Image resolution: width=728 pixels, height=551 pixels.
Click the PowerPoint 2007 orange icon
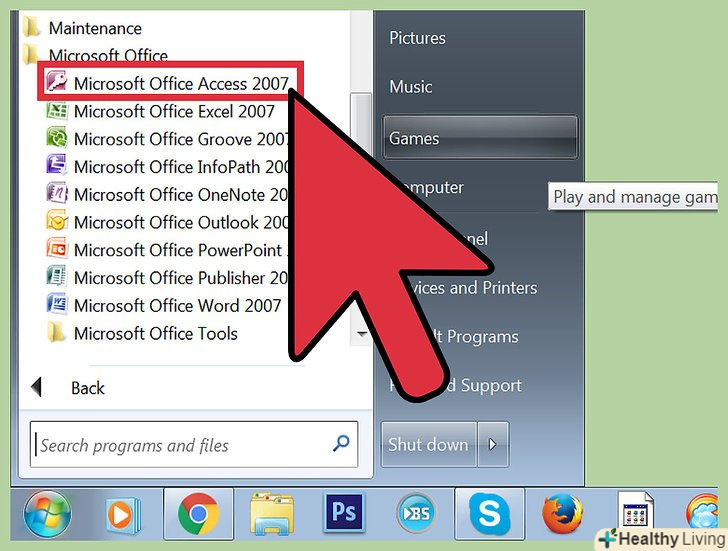click(57, 248)
